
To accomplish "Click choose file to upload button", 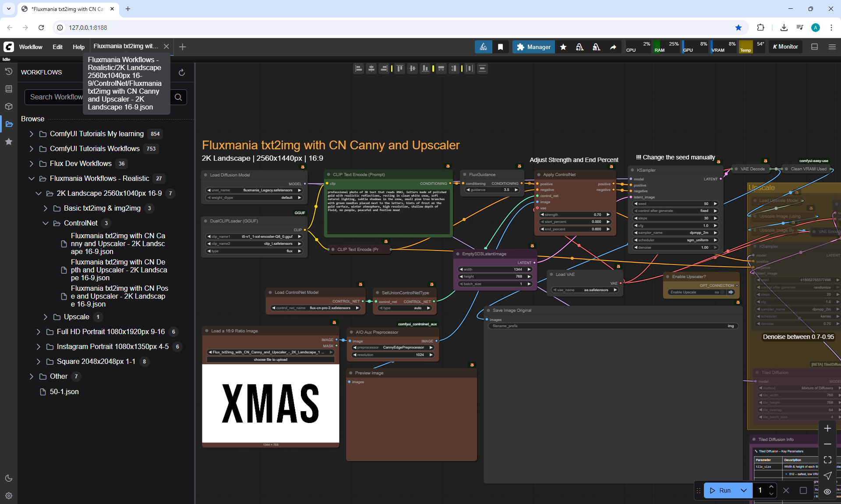I will (270, 359).
